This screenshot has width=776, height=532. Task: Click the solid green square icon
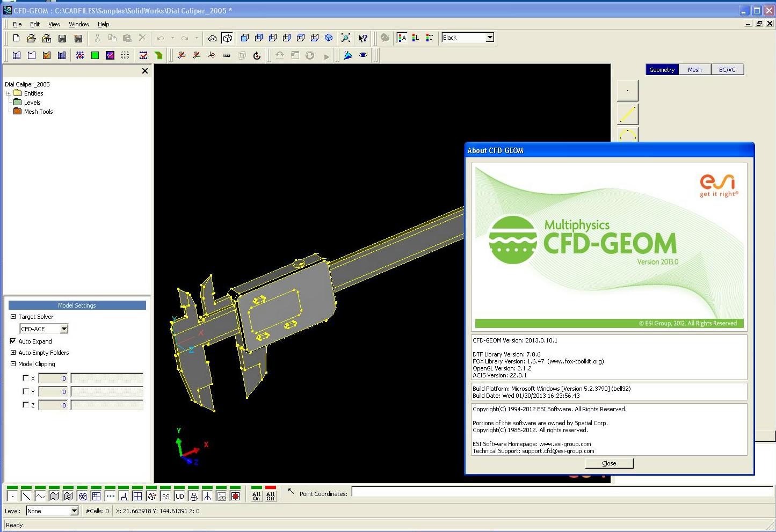95,55
